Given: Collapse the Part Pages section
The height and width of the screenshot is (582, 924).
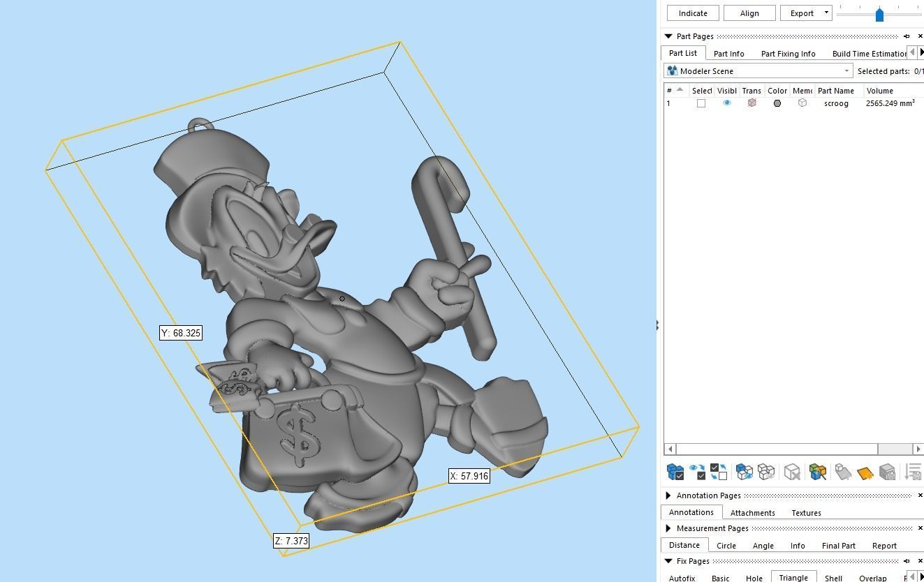Looking at the screenshot, I should 668,36.
